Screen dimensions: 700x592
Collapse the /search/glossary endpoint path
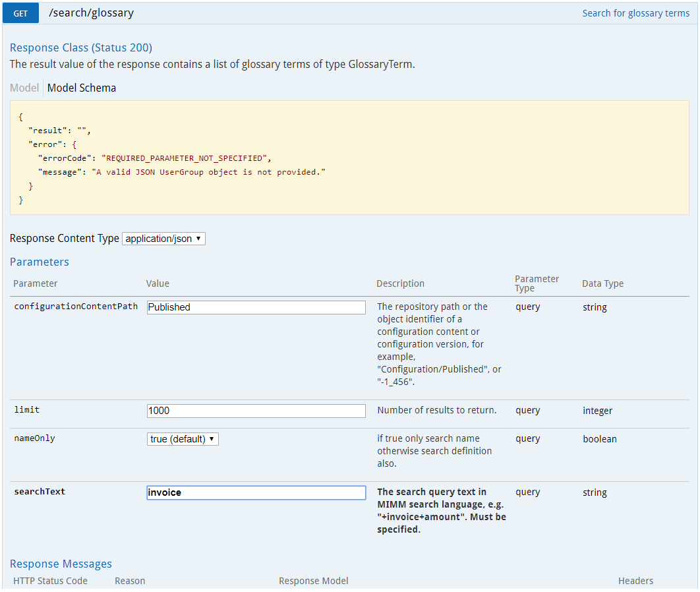(91, 13)
